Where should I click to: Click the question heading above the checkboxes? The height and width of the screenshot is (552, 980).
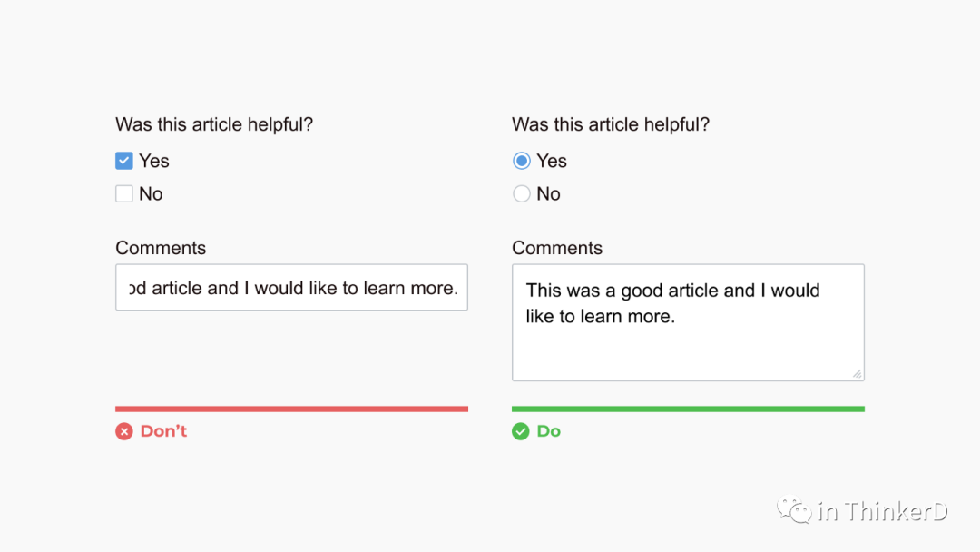[x=214, y=124]
